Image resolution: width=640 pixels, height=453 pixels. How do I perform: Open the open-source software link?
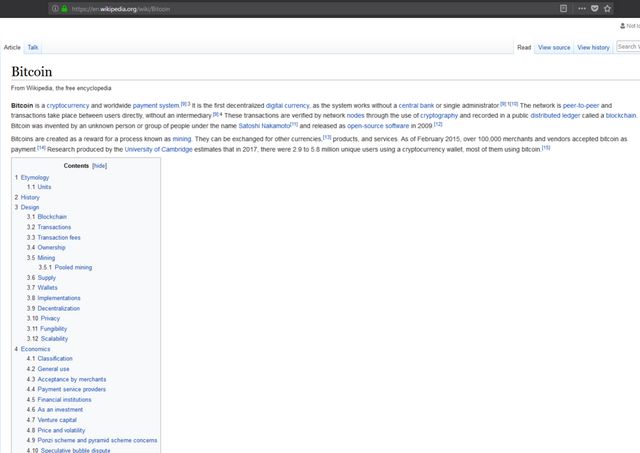point(378,126)
